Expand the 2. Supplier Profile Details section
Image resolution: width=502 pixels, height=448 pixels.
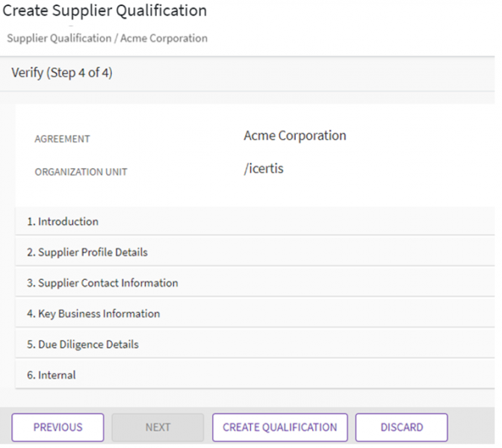(x=87, y=252)
